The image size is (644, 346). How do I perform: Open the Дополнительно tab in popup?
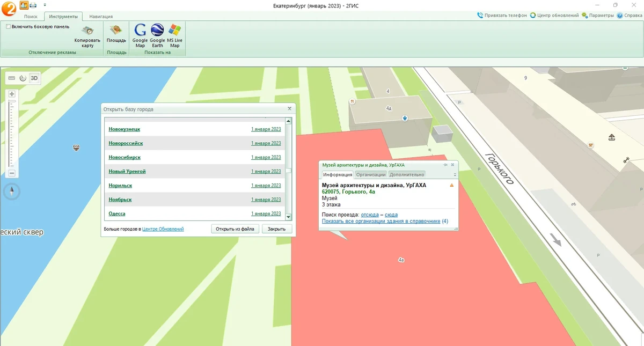point(407,174)
